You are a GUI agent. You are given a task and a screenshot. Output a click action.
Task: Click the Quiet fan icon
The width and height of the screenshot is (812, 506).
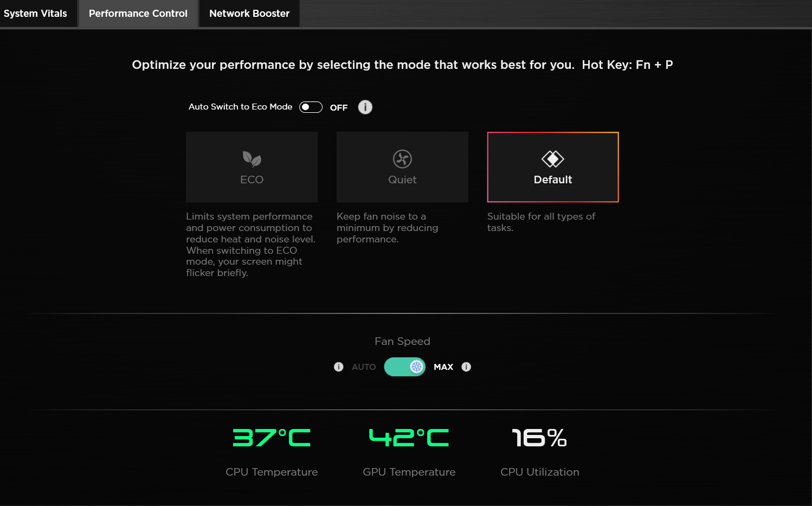tap(402, 159)
